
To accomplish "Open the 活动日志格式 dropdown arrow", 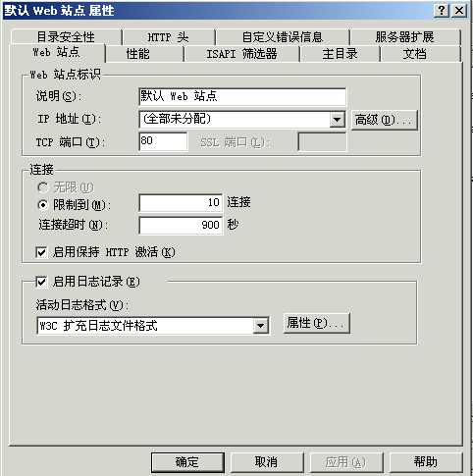I will click(x=261, y=326).
